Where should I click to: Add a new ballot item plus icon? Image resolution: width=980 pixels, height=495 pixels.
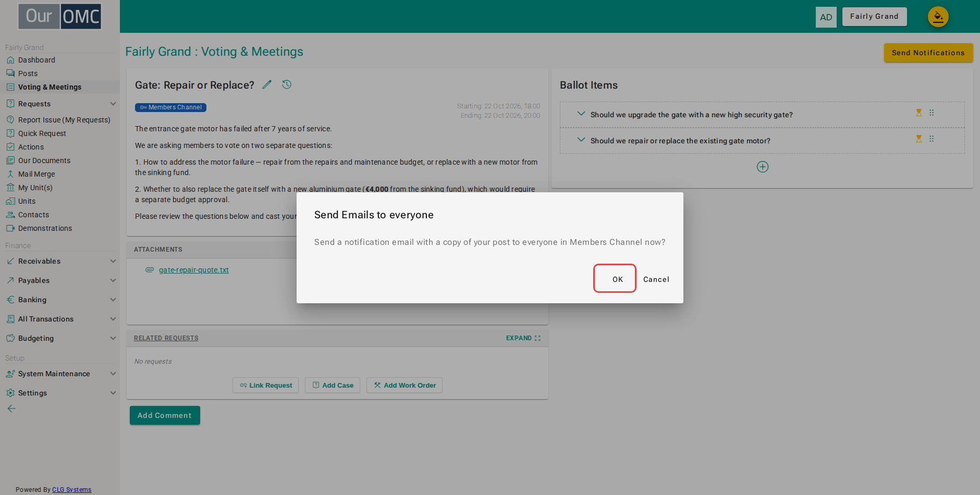point(762,167)
